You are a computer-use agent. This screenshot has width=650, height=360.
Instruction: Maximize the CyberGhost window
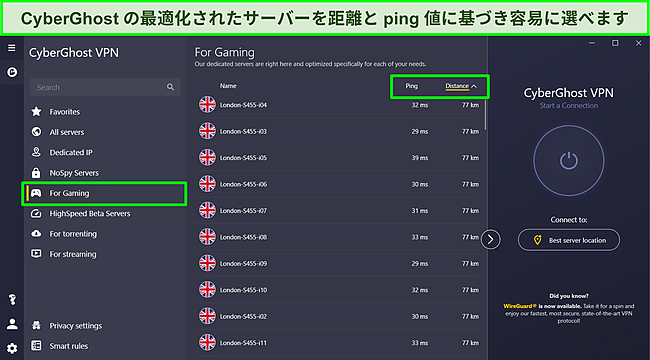click(x=615, y=43)
